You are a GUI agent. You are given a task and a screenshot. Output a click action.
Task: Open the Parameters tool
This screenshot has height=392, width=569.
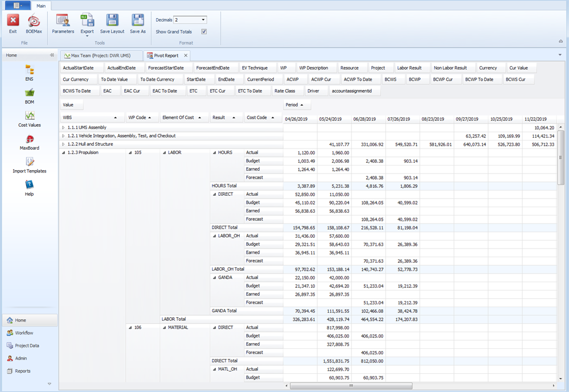63,21
